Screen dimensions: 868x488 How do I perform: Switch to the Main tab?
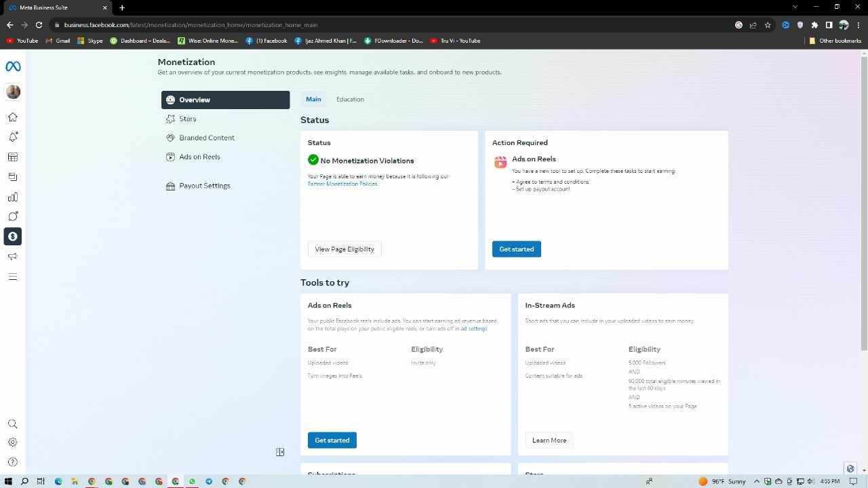coord(313,99)
